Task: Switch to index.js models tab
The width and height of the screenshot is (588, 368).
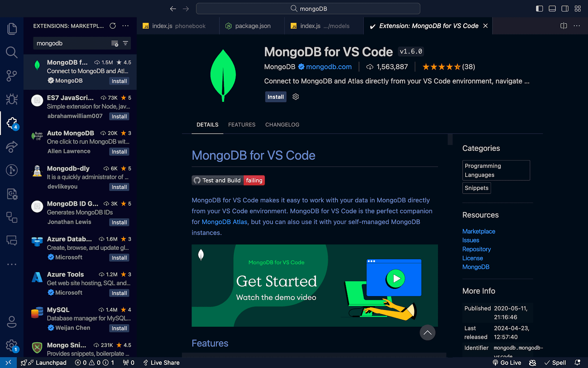Action: 324,26
